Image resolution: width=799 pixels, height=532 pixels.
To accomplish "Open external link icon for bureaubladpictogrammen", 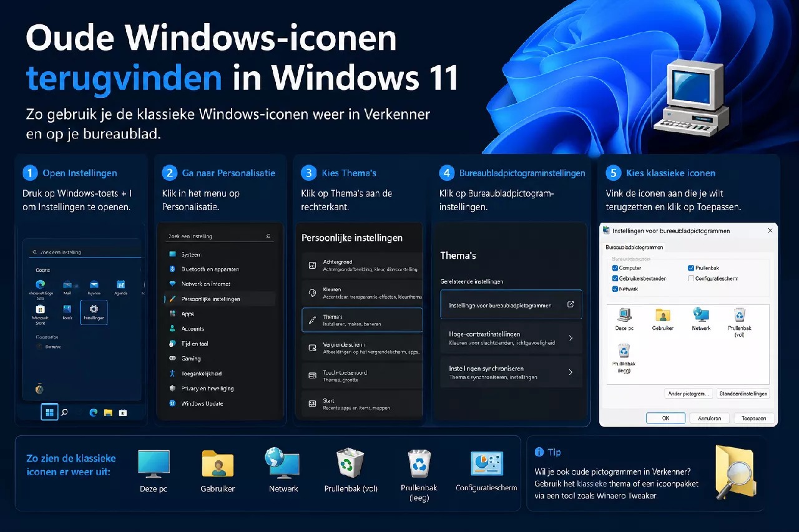I will pos(570,304).
